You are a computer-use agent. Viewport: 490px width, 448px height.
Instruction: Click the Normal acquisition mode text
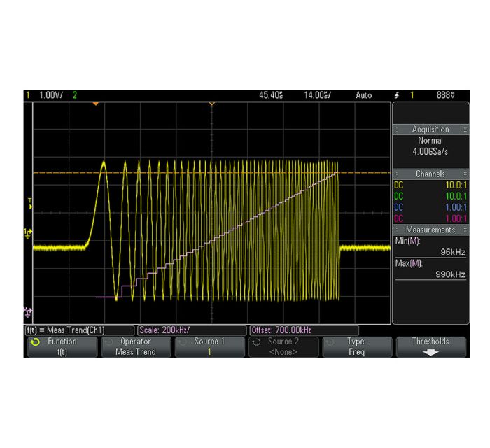[x=430, y=141]
